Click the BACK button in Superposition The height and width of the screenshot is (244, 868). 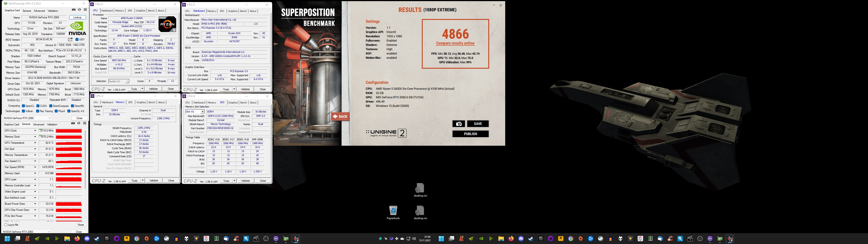pyautogui.click(x=340, y=116)
